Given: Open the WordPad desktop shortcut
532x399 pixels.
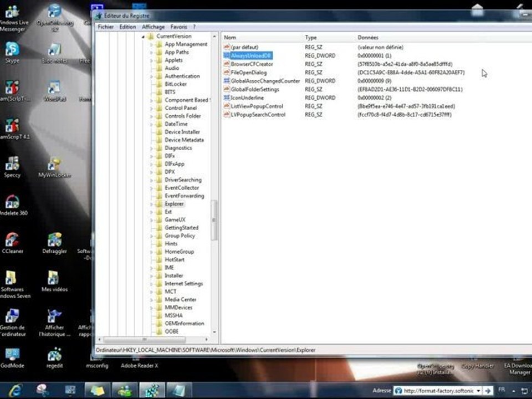Looking at the screenshot, I should (54, 91).
